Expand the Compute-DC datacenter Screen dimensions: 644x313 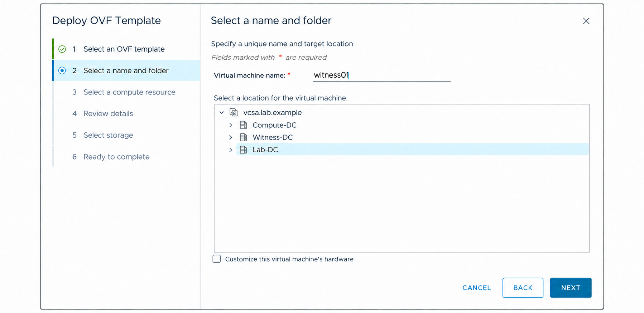tap(231, 125)
